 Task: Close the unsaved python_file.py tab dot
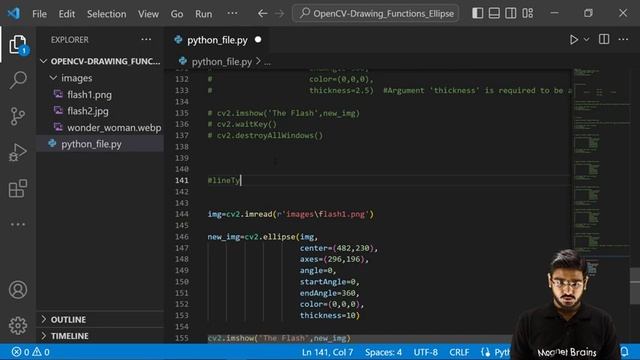(258, 40)
